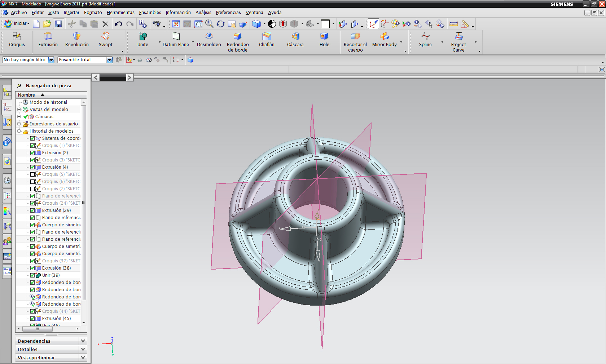Image resolution: width=606 pixels, height=364 pixels.
Task: Expand Expresiones de usuario node
Action: [x=19, y=124]
